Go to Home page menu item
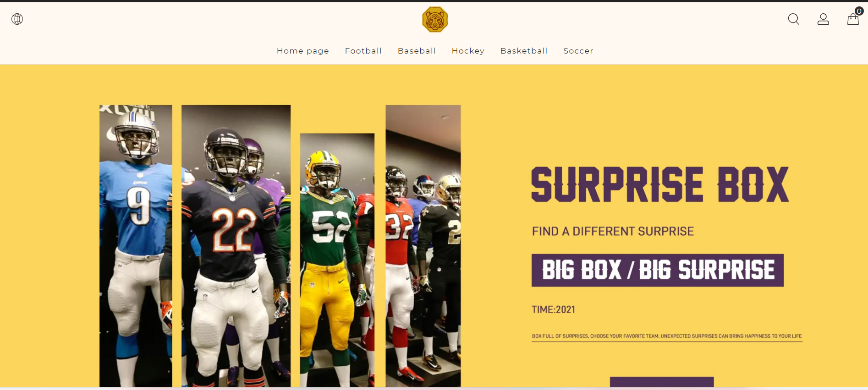868x390 pixels. tap(303, 51)
